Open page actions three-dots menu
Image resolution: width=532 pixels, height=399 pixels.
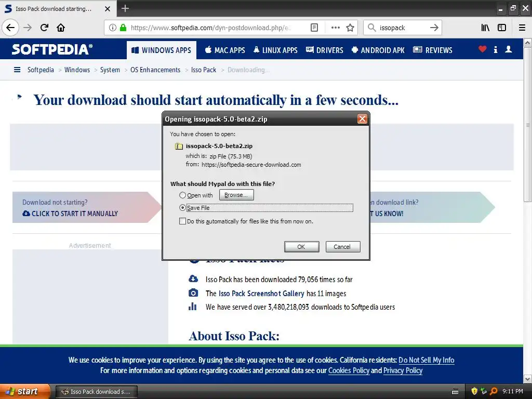335,28
